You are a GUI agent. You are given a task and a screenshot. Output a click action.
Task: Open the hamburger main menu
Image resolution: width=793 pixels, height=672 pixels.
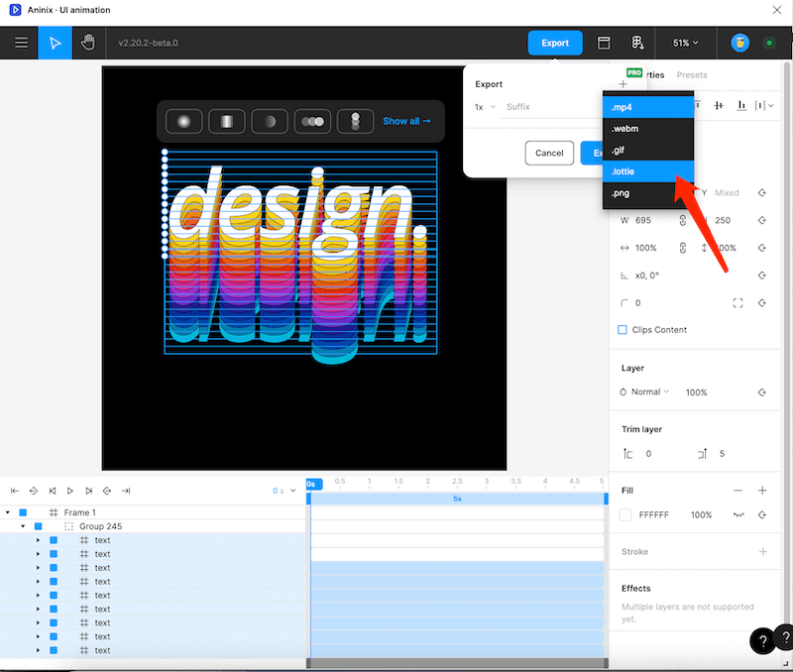coord(21,43)
